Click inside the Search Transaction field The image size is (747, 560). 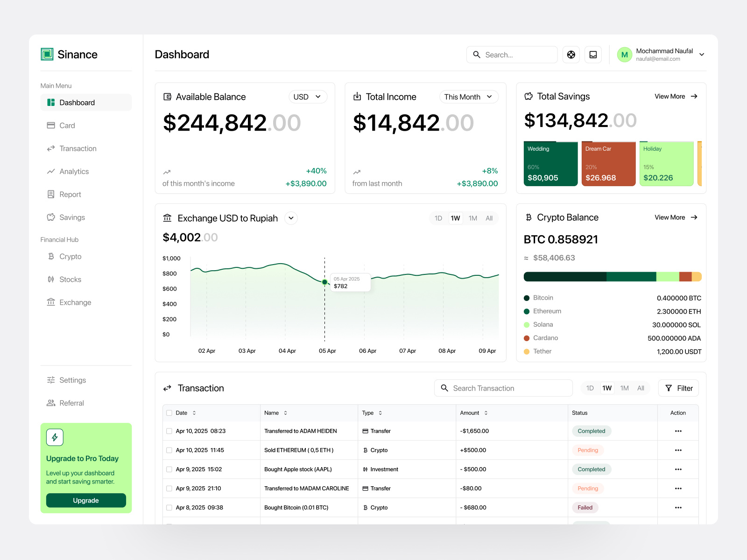pyautogui.click(x=503, y=388)
